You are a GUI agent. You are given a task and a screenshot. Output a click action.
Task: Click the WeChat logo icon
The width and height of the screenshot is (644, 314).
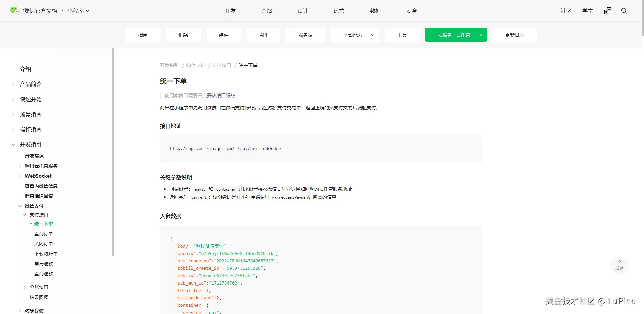pyautogui.click(x=14, y=10)
